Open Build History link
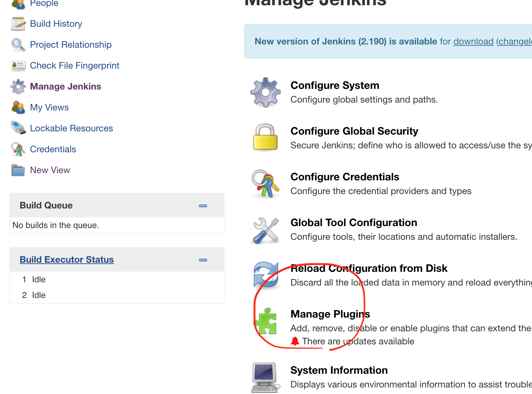This screenshot has width=532, height=394. click(x=56, y=24)
